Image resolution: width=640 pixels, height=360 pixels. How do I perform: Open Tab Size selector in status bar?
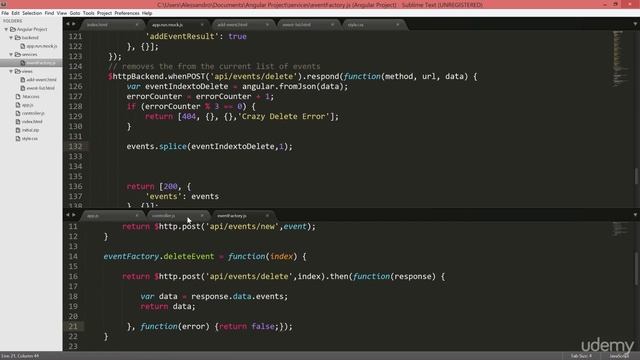click(x=581, y=356)
